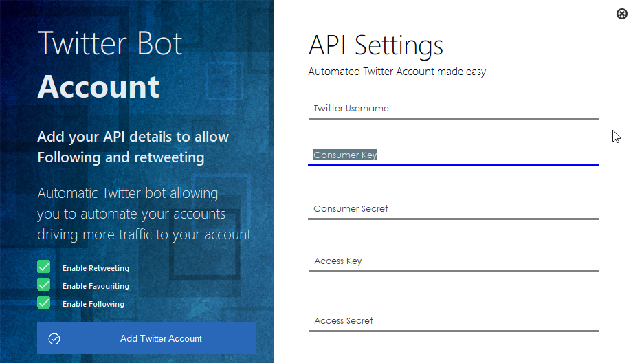Toggle the Enable Retweeting green checkbox
This screenshot has height=363, width=644.
(x=43, y=267)
